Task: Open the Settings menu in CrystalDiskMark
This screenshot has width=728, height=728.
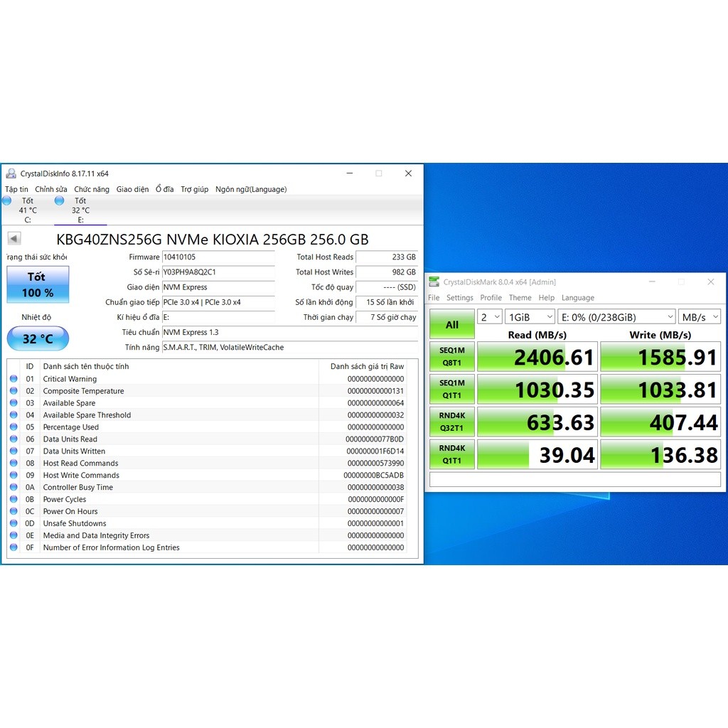Action: pos(460,298)
